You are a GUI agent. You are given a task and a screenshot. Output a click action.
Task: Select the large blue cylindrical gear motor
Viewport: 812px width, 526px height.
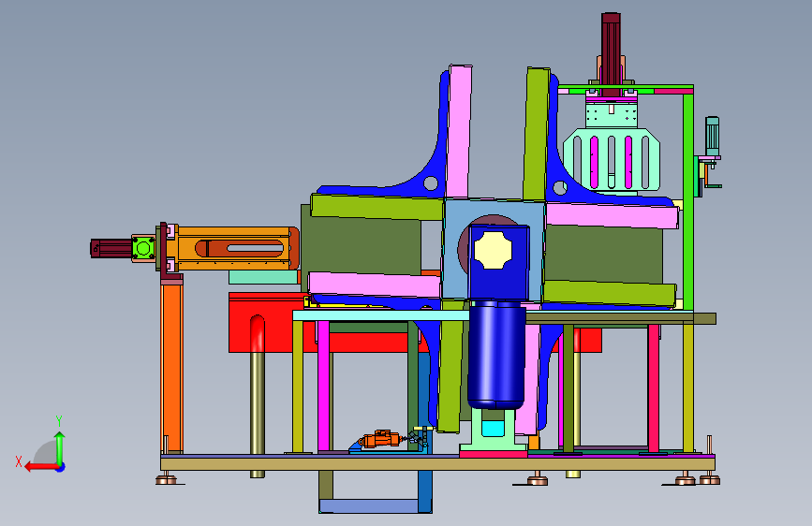click(496, 354)
